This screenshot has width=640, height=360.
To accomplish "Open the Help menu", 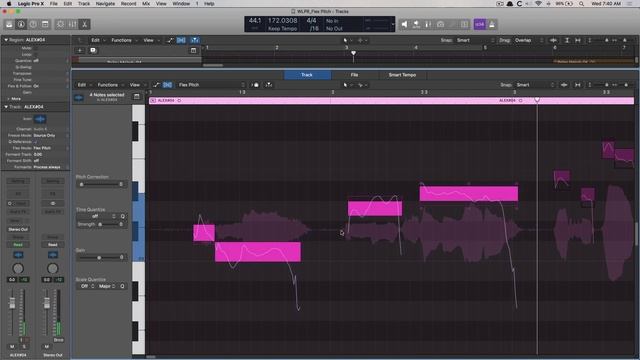I will click(x=209, y=4).
